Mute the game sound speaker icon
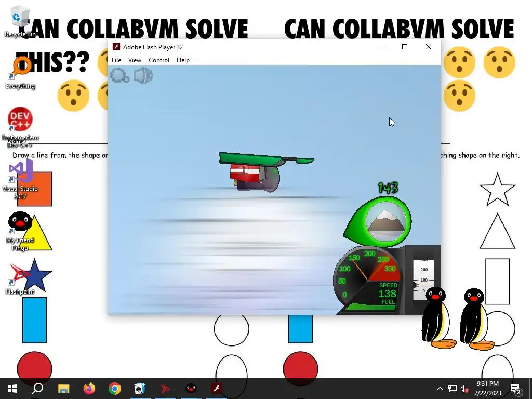This screenshot has height=399, width=532. 143,75
